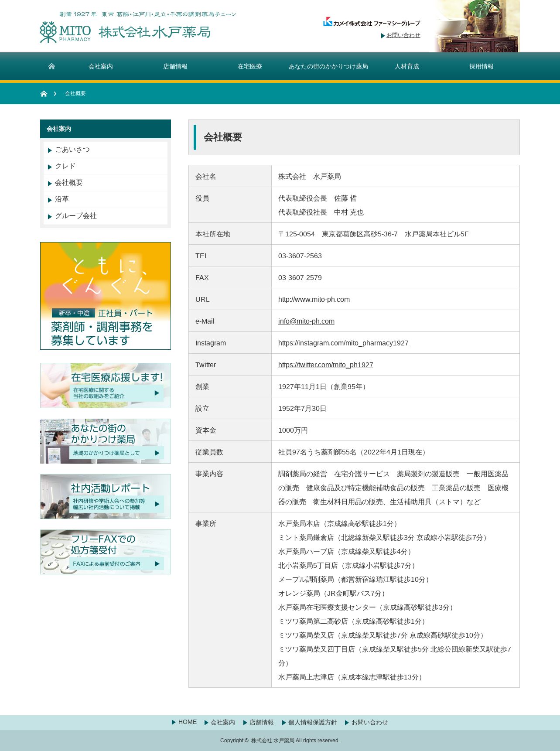Image resolution: width=560 pixels, height=751 pixels.
Task: Select ごあいさつ in the sidebar
Action: pyautogui.click(x=106, y=150)
